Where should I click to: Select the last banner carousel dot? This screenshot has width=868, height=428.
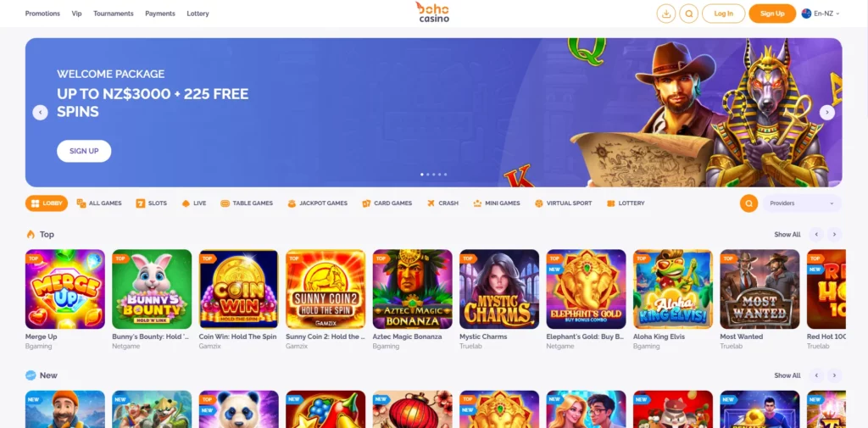coord(445,175)
